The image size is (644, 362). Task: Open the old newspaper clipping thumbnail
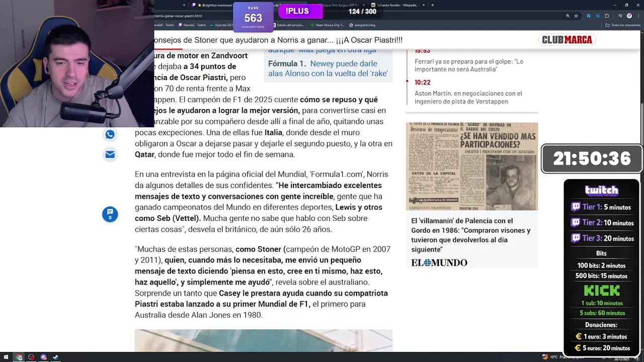coord(472,166)
